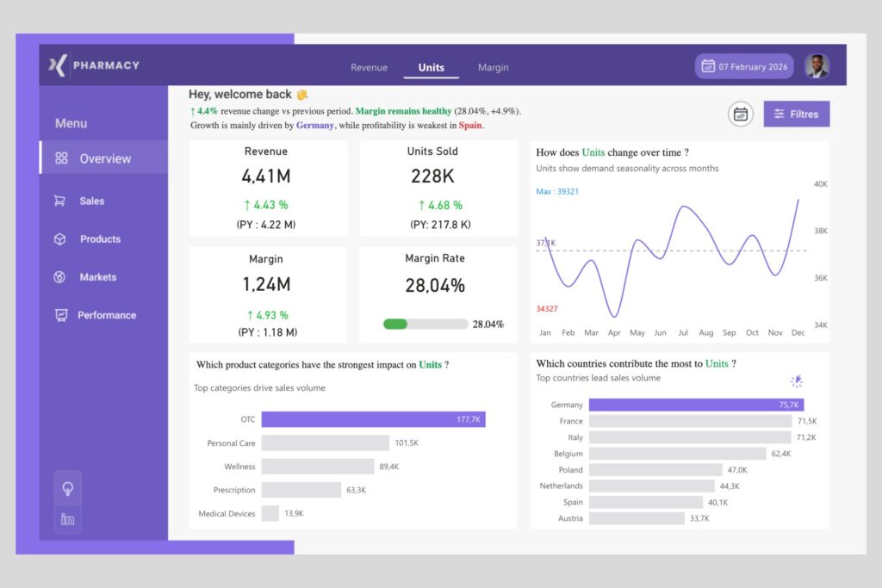
Task: Switch to the Revenue tab
Action: (x=369, y=67)
